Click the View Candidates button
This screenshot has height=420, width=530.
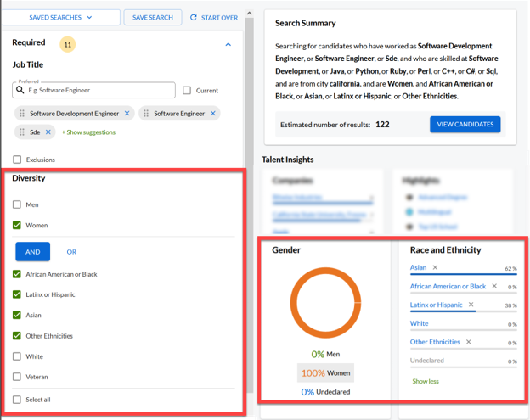(x=465, y=124)
